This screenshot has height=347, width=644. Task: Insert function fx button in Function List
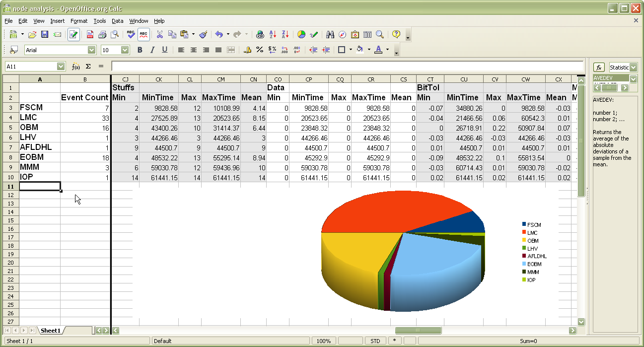599,67
